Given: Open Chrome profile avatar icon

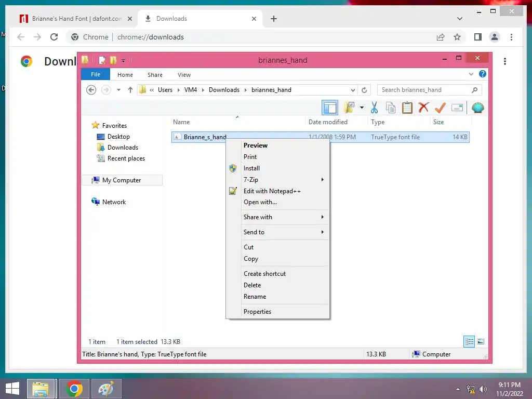Looking at the screenshot, I should [x=495, y=37].
